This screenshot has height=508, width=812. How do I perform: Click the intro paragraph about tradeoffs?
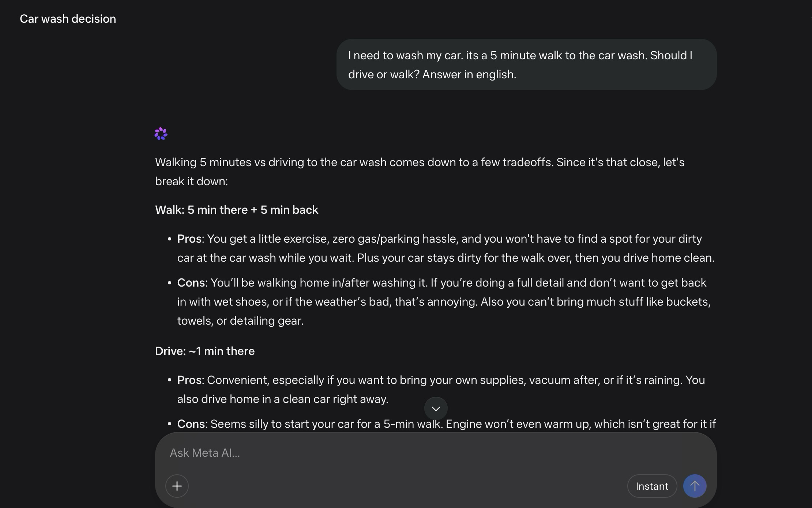click(x=420, y=162)
